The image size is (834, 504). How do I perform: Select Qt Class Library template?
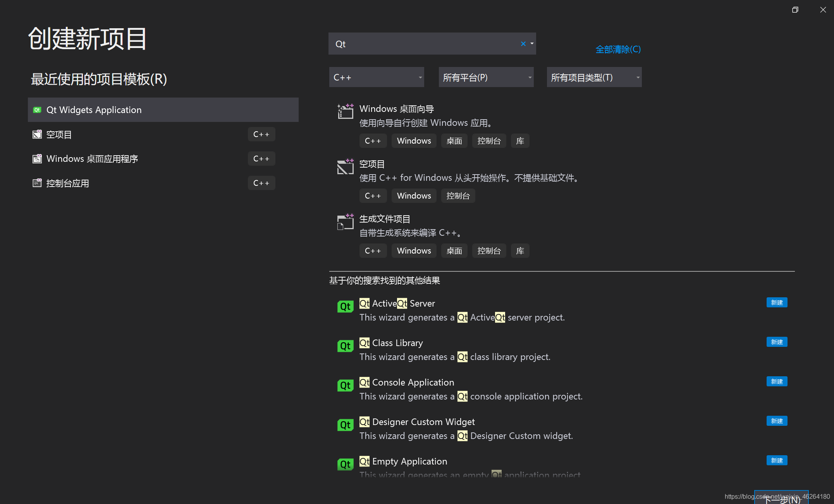click(x=391, y=343)
